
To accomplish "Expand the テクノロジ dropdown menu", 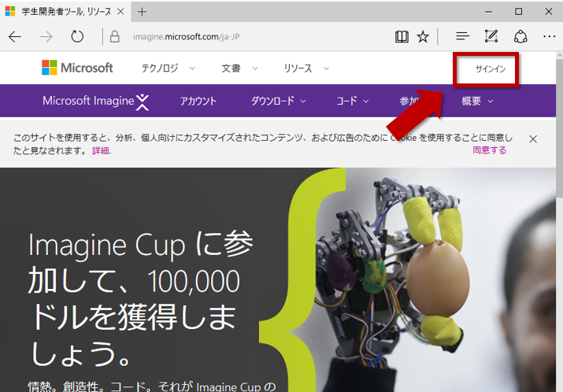I will coord(168,68).
